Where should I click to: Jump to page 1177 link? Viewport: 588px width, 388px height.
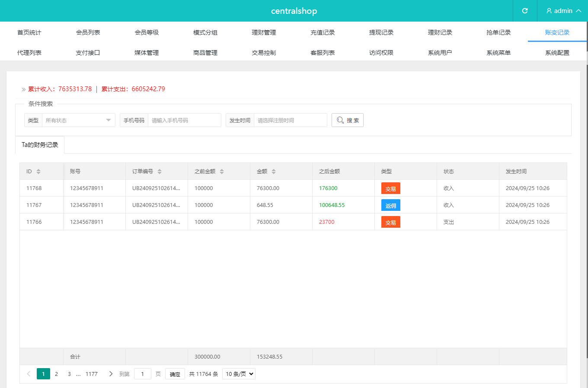coord(91,374)
